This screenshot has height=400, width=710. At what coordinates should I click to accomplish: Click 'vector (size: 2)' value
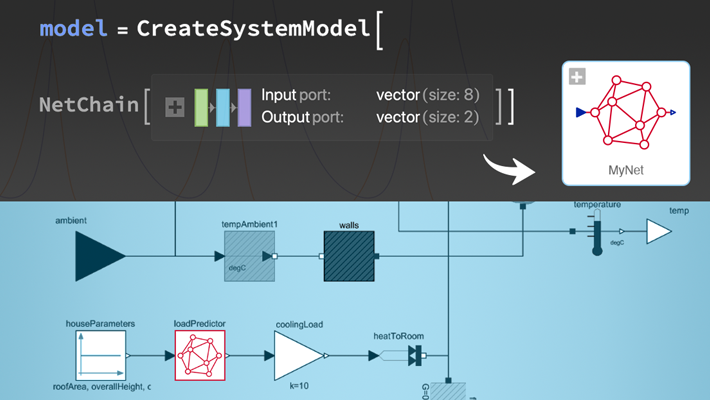428,117
